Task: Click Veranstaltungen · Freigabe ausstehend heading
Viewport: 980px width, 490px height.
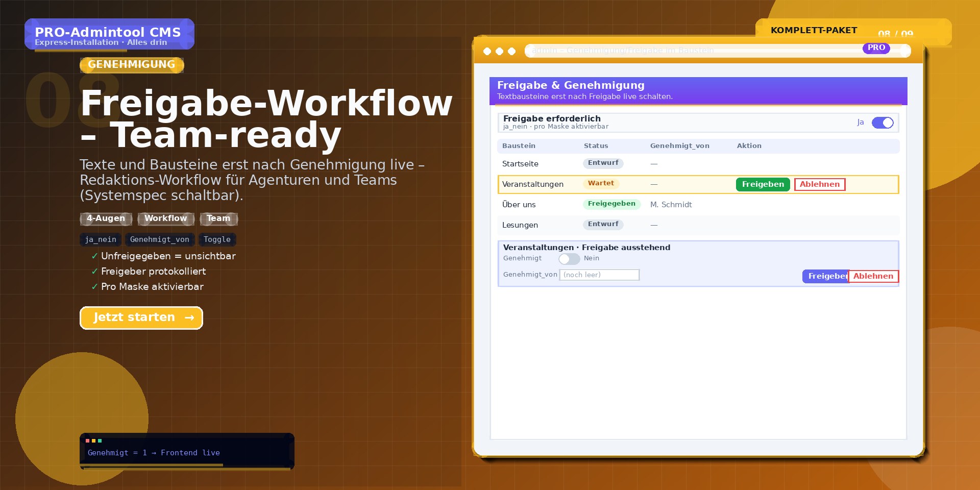Action: pyautogui.click(x=586, y=248)
